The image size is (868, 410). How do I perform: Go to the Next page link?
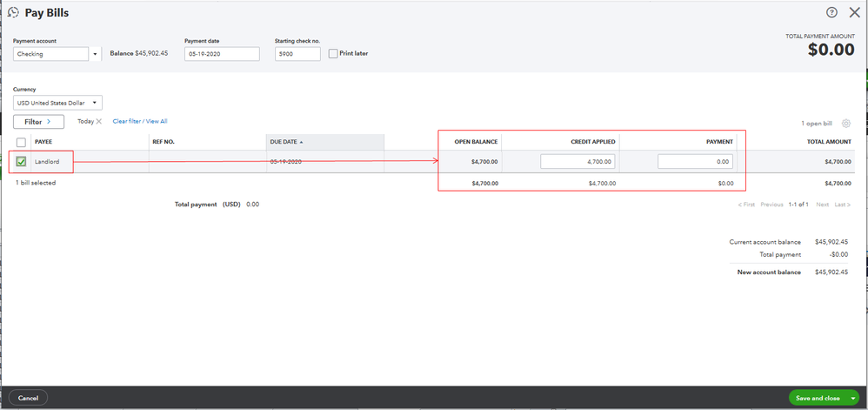tap(823, 205)
